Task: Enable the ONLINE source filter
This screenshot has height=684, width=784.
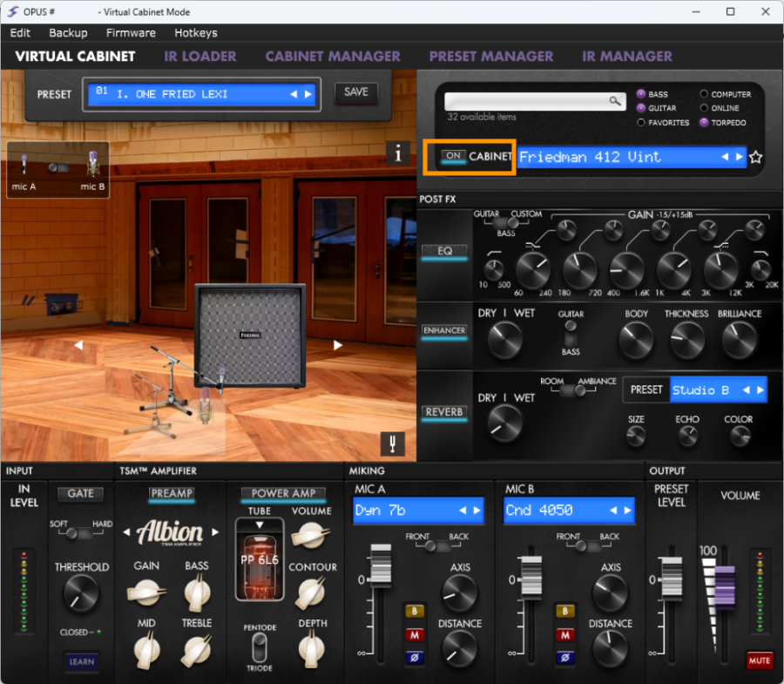Action: pyautogui.click(x=704, y=108)
